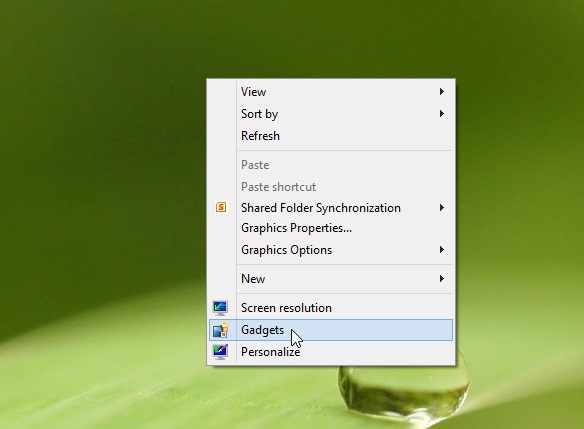
Task: Select the highlighted Gadgets entry
Action: pos(331,330)
